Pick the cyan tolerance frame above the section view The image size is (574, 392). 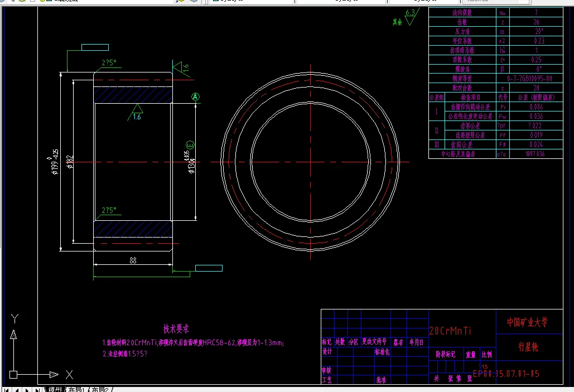coord(95,47)
